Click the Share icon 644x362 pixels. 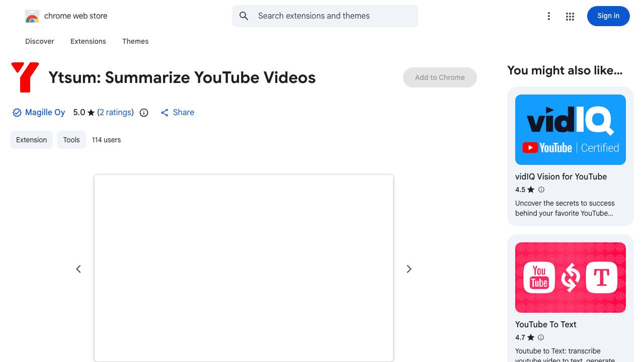click(165, 113)
